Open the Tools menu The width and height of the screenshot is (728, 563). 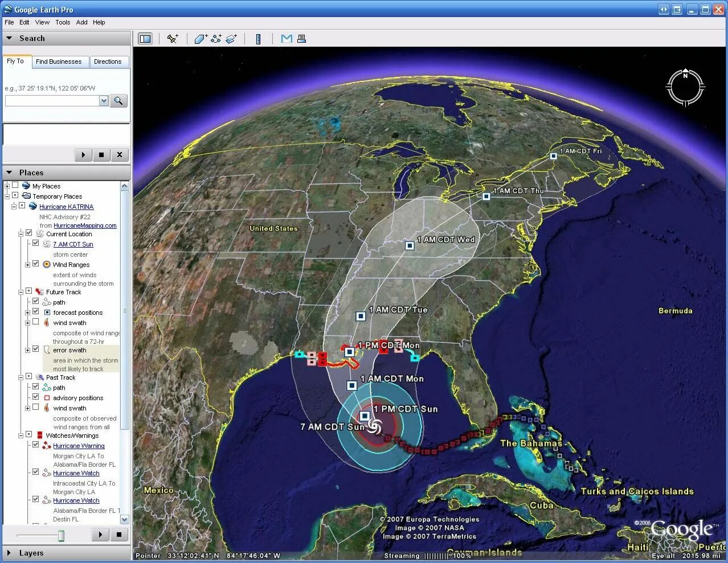[x=63, y=22]
